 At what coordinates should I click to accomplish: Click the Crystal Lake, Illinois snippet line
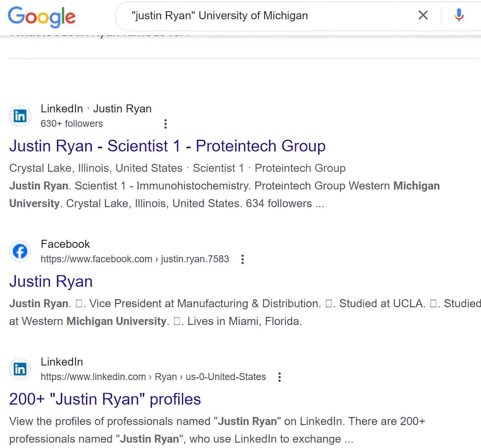[x=177, y=168]
